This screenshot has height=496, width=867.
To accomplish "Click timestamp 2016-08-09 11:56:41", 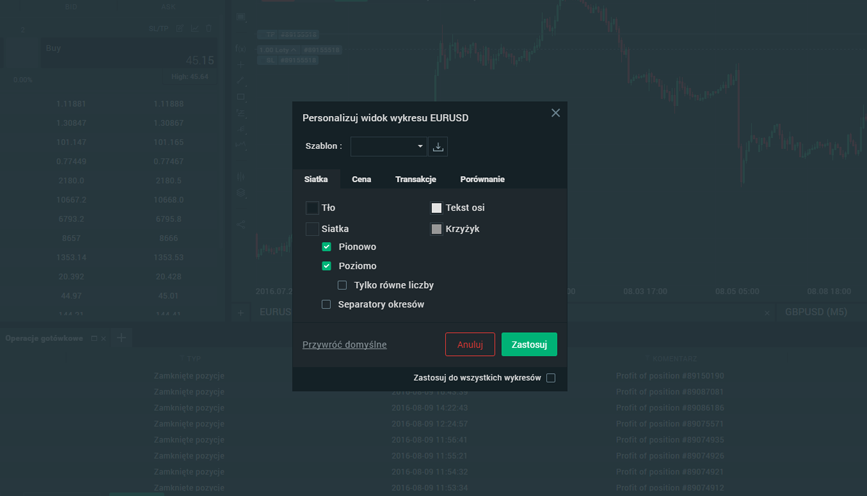I will tap(430, 440).
